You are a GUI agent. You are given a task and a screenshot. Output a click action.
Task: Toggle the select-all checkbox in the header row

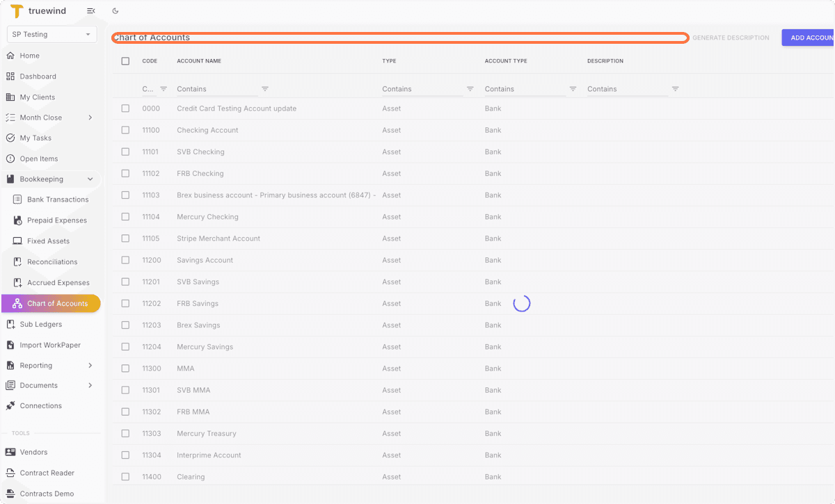(x=125, y=60)
